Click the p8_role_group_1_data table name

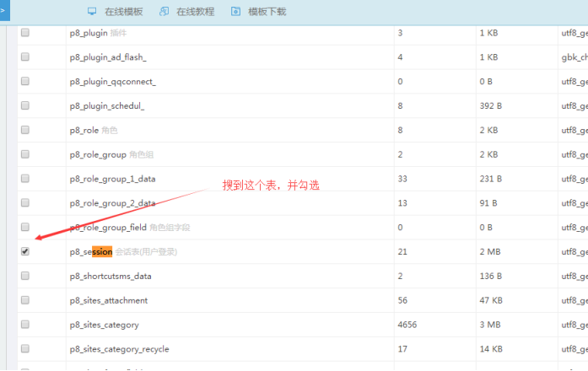(112, 179)
